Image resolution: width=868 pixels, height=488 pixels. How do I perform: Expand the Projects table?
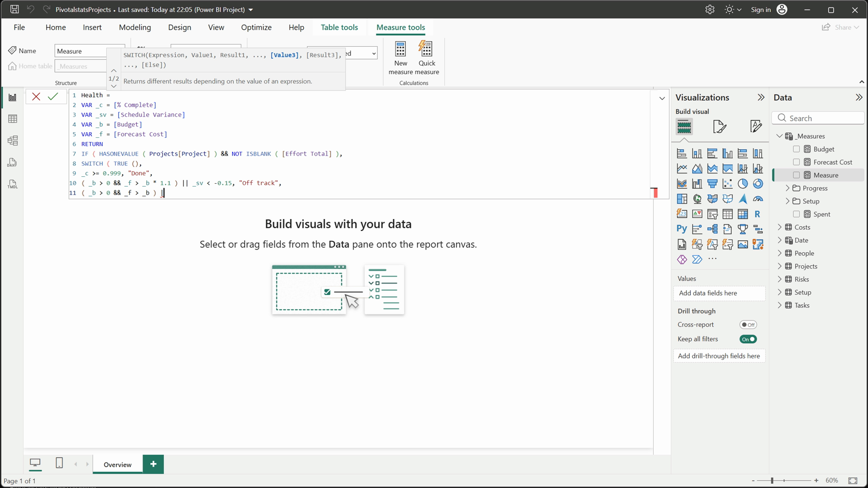780,266
